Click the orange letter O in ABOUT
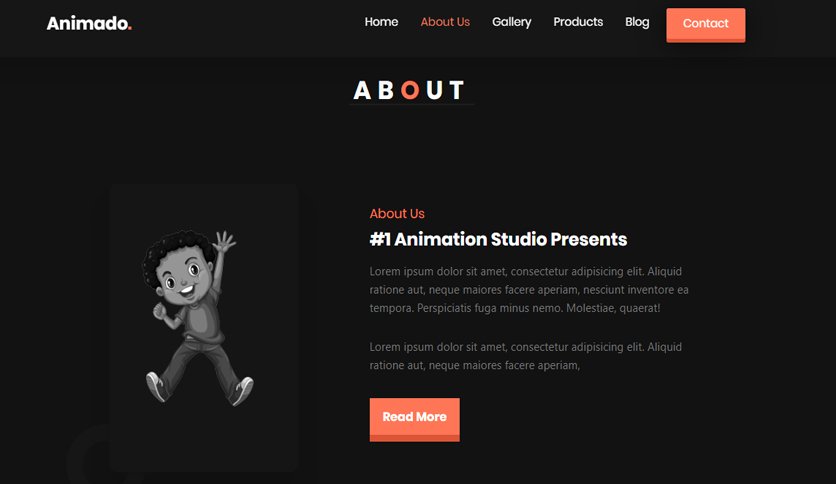The height and width of the screenshot is (484, 836). coord(409,90)
